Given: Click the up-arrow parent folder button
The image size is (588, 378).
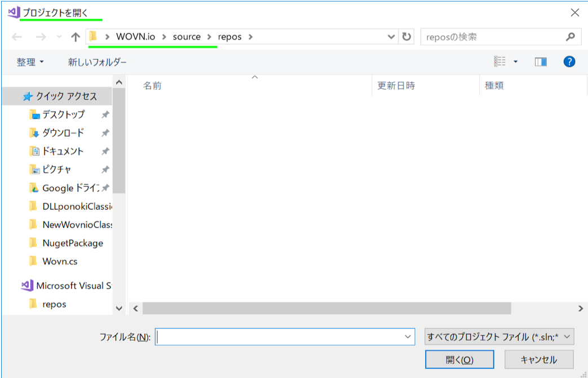Looking at the screenshot, I should pos(76,37).
